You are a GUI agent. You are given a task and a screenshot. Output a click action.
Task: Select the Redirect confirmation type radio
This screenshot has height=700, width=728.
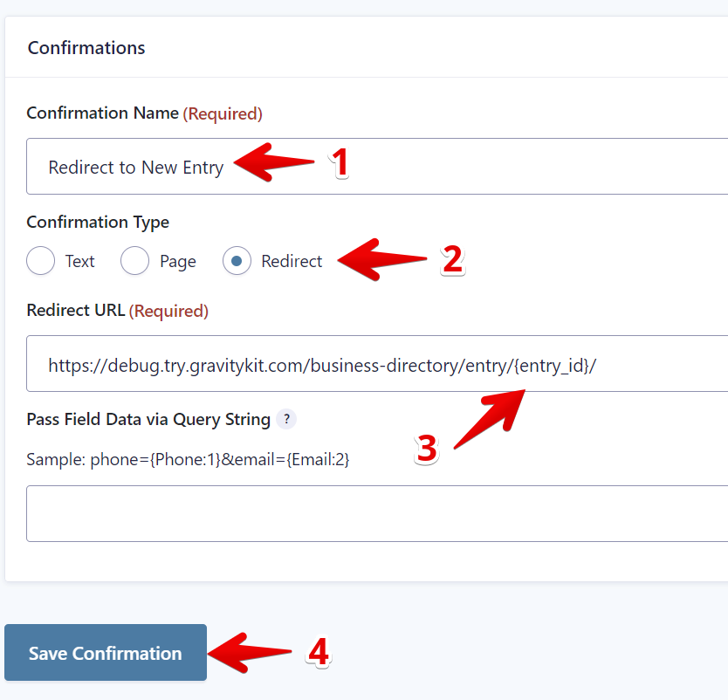pos(237,261)
